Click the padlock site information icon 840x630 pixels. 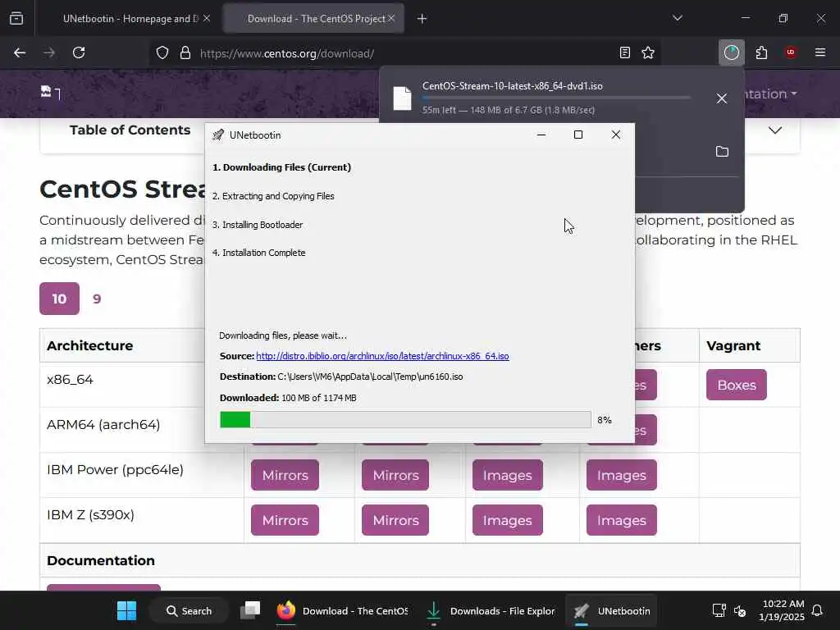pyautogui.click(x=185, y=53)
